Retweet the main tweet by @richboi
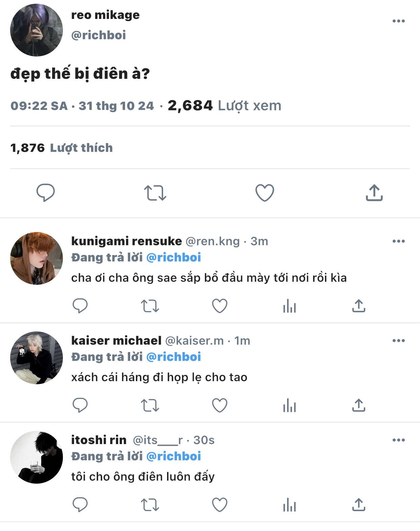420x531 pixels. [155, 193]
